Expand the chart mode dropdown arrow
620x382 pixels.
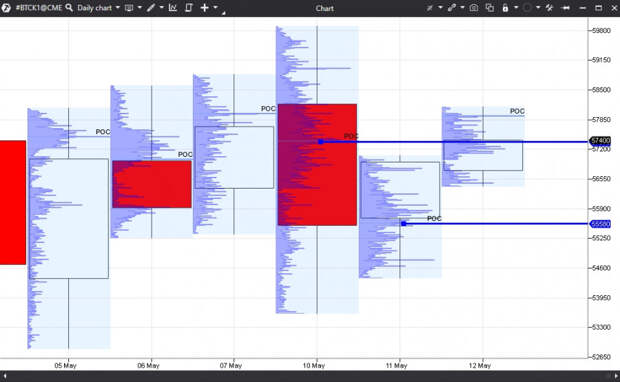140,8
